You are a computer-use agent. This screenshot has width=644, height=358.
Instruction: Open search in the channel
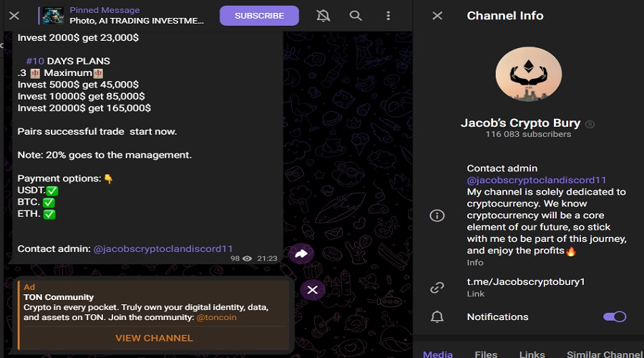[x=356, y=16]
